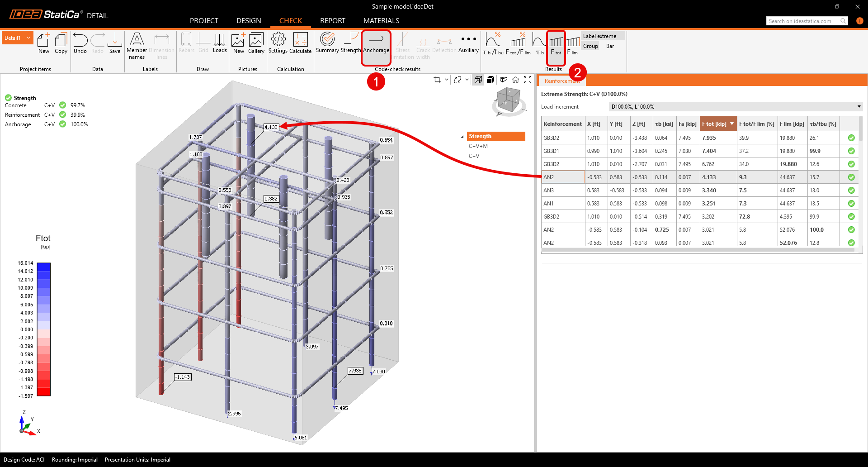This screenshot has width=868, height=467.
Task: Click the results table horizontal scrollbar
Action: pyautogui.click(x=698, y=250)
